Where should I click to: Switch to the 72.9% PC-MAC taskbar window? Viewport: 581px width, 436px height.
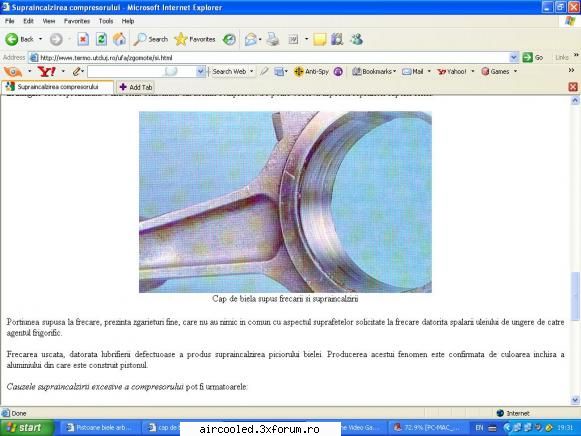point(427,428)
